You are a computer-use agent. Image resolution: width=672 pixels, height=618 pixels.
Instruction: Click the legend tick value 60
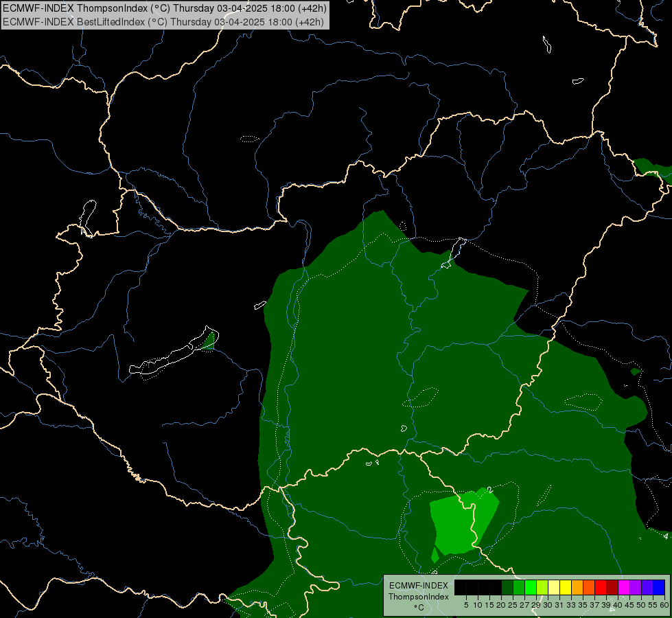[664, 605]
